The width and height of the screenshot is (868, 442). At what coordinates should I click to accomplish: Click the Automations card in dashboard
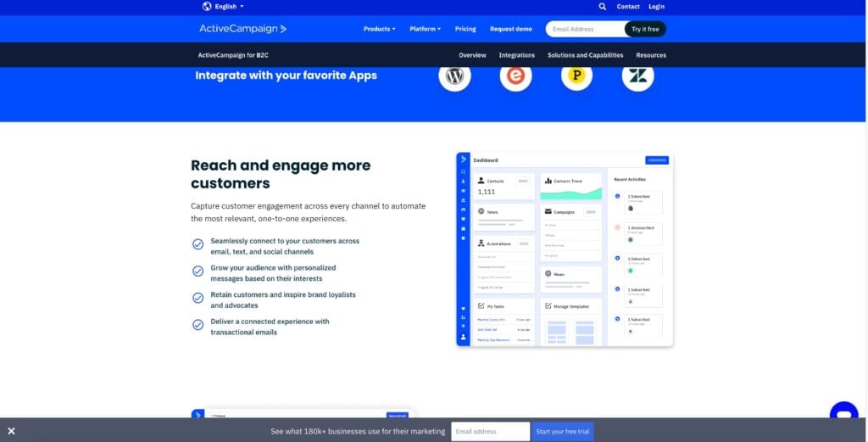point(504,266)
